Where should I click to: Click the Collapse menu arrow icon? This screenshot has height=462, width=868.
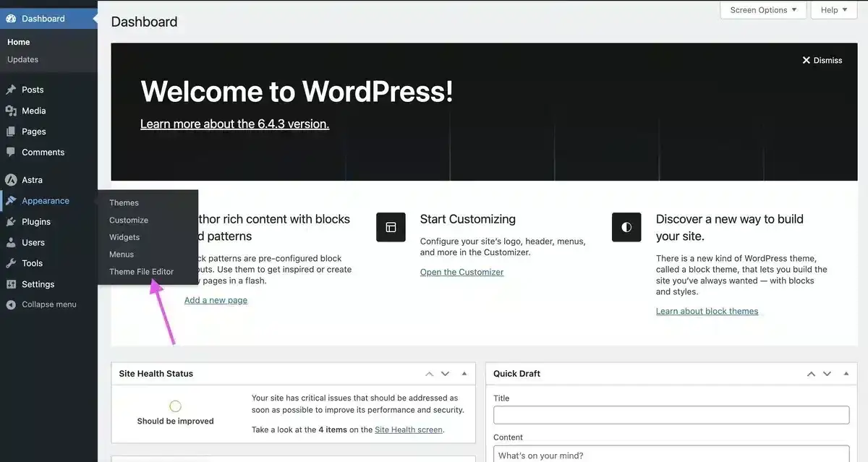point(11,304)
